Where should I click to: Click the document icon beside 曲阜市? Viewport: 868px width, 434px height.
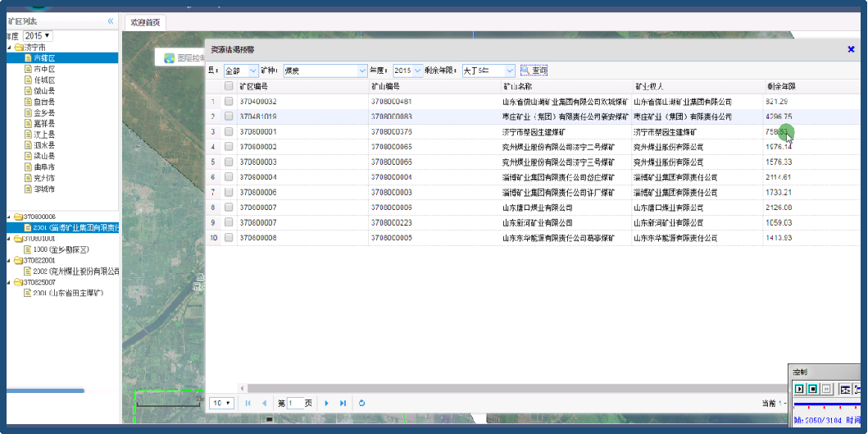pos(28,167)
